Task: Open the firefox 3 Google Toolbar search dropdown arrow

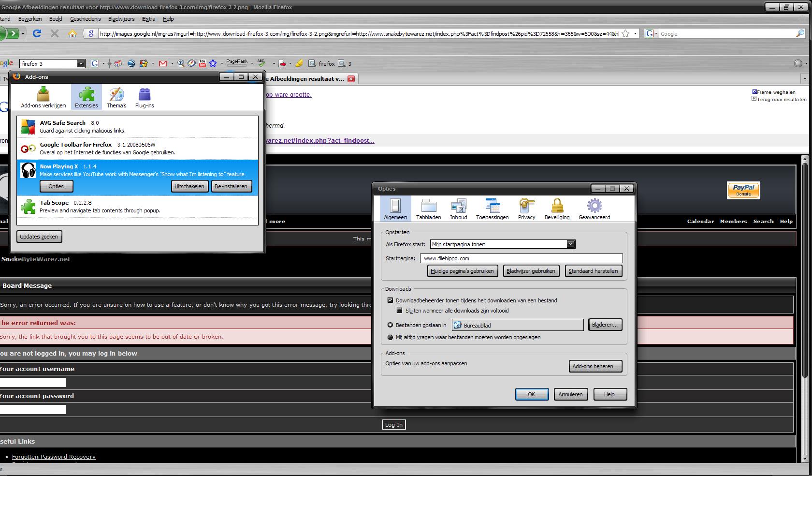Action: click(81, 63)
